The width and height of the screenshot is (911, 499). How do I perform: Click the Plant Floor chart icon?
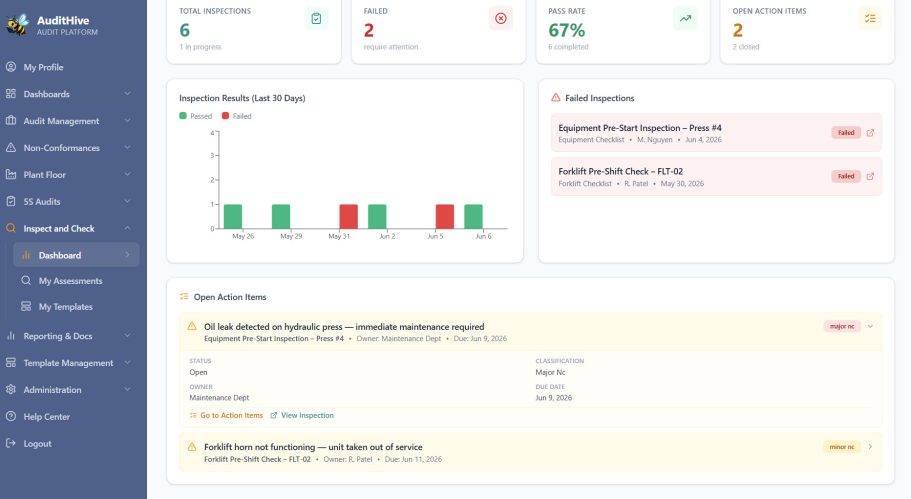pos(10,174)
